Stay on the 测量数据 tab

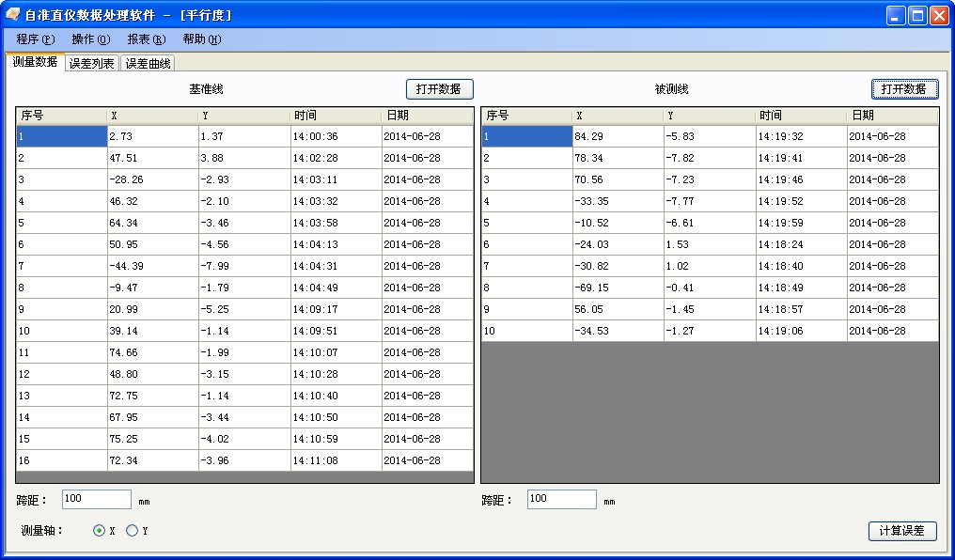36,63
